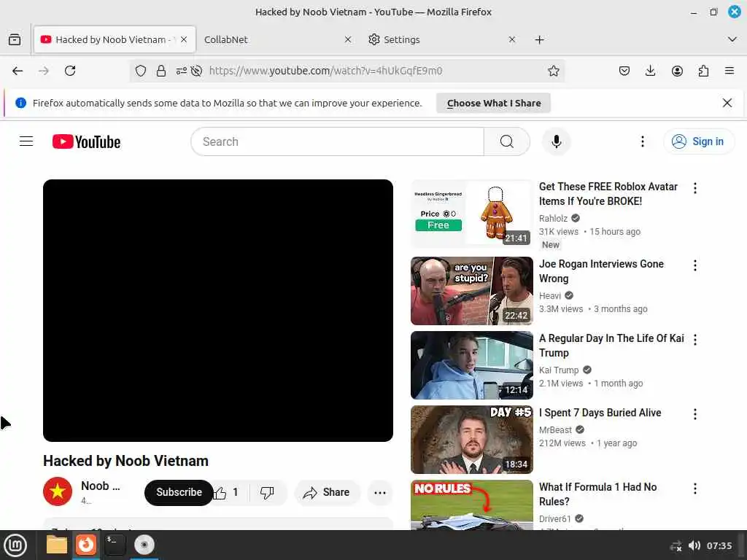Open the Rahlolz channel name
The width and height of the screenshot is (747, 560).
coord(553,219)
